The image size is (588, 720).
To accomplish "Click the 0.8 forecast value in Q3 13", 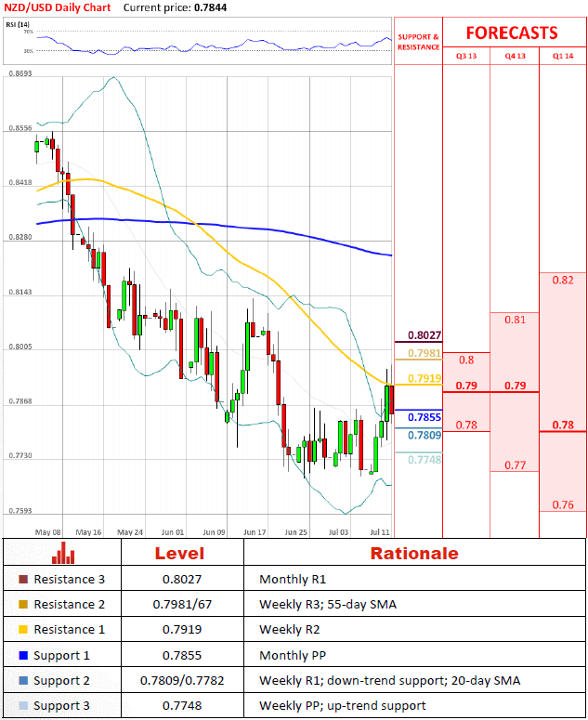I will point(466,360).
